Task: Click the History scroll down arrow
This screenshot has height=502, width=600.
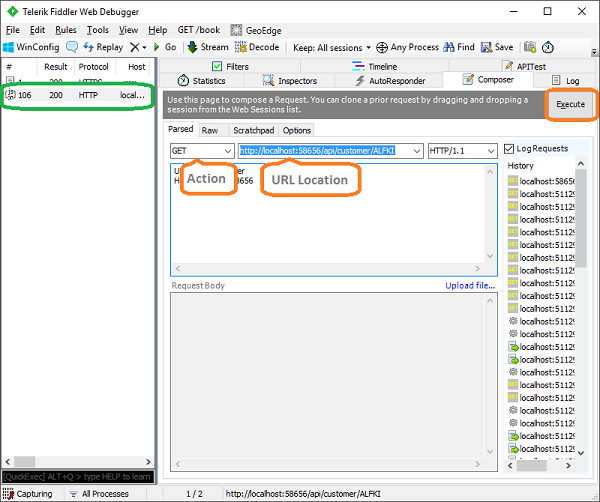Action: tap(580, 453)
